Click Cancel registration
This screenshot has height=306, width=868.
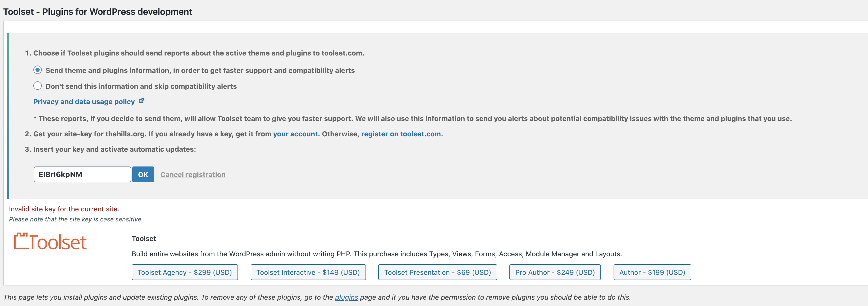pos(193,174)
